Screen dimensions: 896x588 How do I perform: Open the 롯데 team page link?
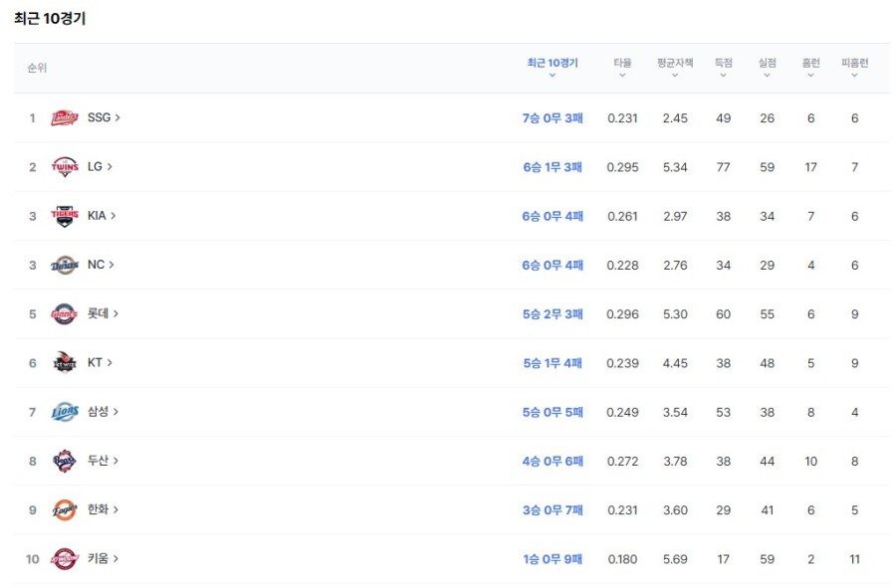point(103,313)
